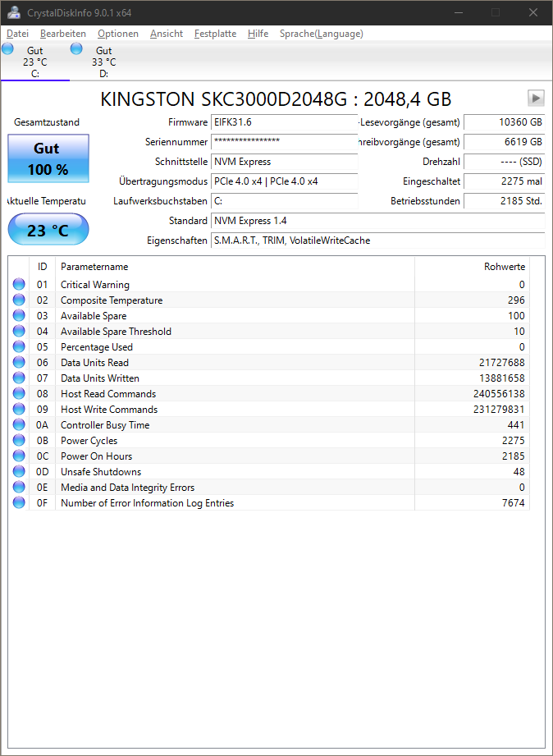Viewport: 553px width, 756px height.
Task: Open the Bearbeiten menu
Action: (x=63, y=34)
